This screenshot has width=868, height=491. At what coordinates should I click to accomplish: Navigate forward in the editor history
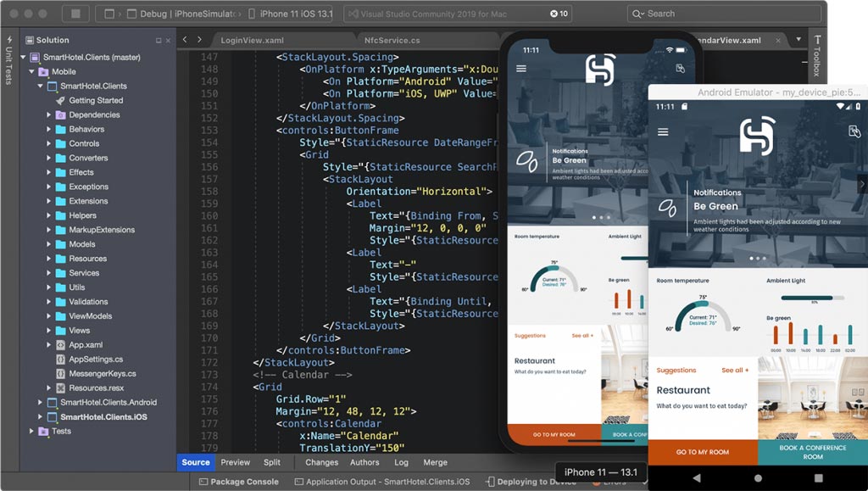coord(199,40)
